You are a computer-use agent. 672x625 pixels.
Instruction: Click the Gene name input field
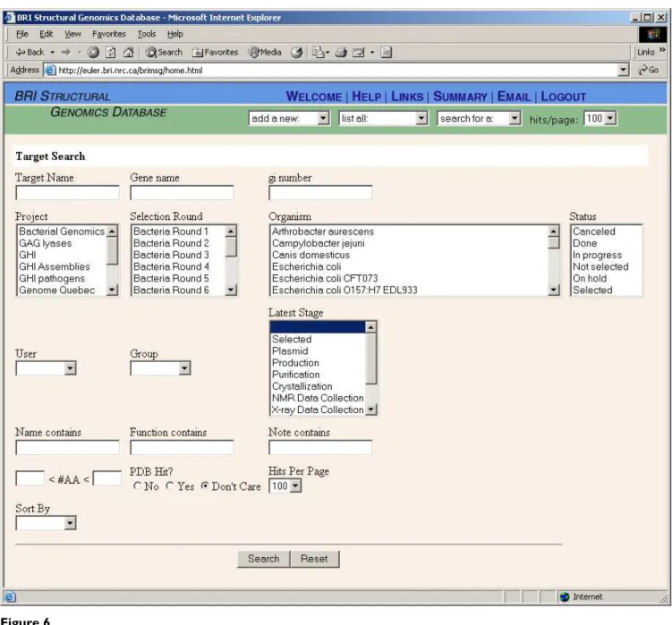coord(182,193)
